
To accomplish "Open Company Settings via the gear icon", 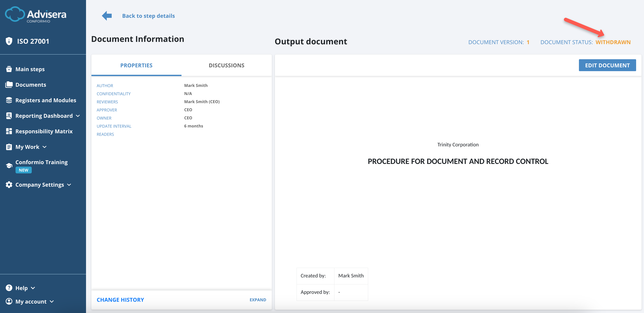I will point(9,184).
